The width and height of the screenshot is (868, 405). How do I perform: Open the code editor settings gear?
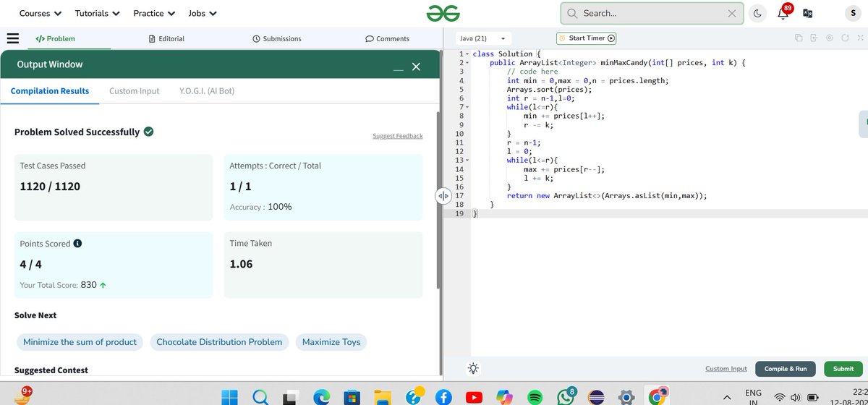pyautogui.click(x=830, y=38)
